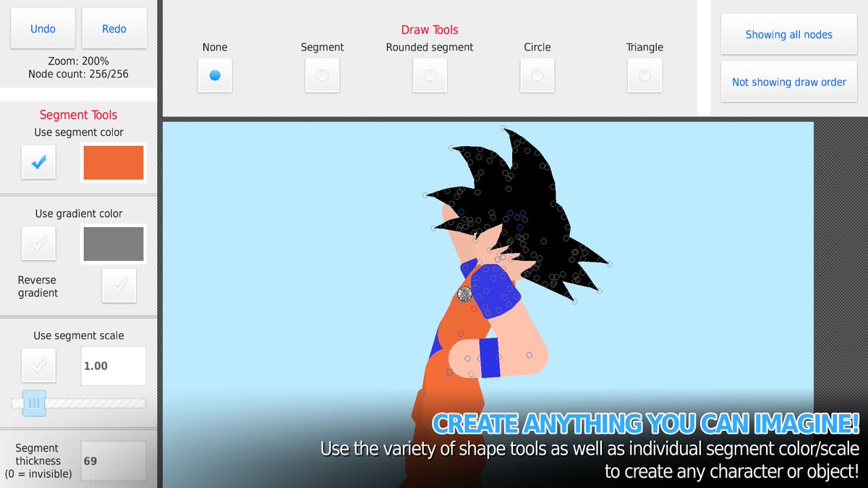Select the square node on the orange torso

click(x=449, y=372)
